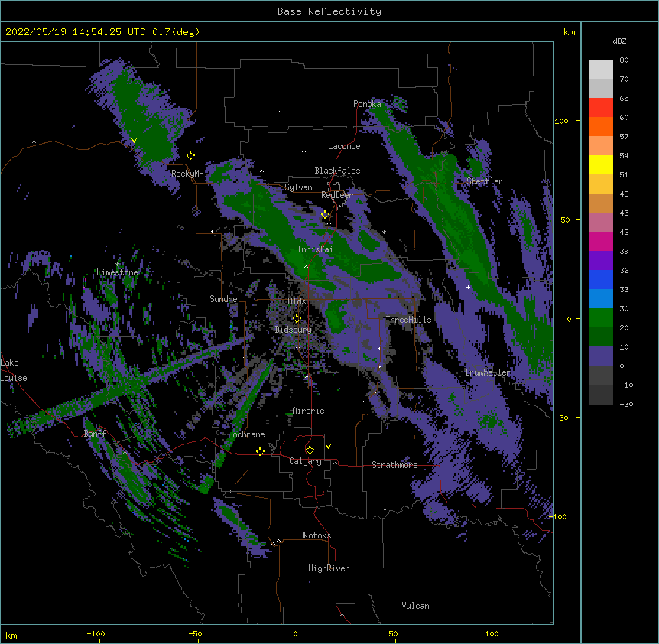Select the yellow diamond marker below RedDeer
659x644 pixels.
point(325,215)
